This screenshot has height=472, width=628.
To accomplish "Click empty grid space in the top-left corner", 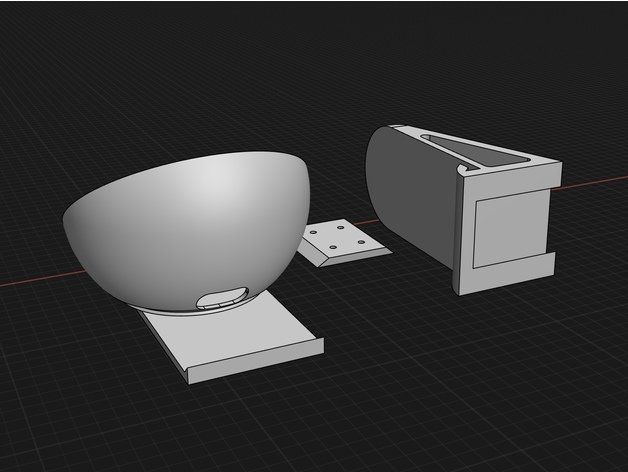I will pos(40,40).
